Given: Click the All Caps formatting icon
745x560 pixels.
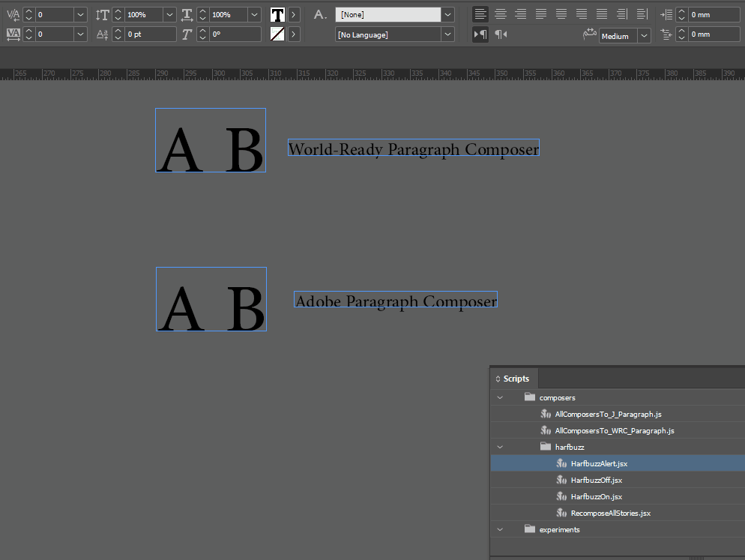Looking at the screenshot, I should [x=279, y=14].
